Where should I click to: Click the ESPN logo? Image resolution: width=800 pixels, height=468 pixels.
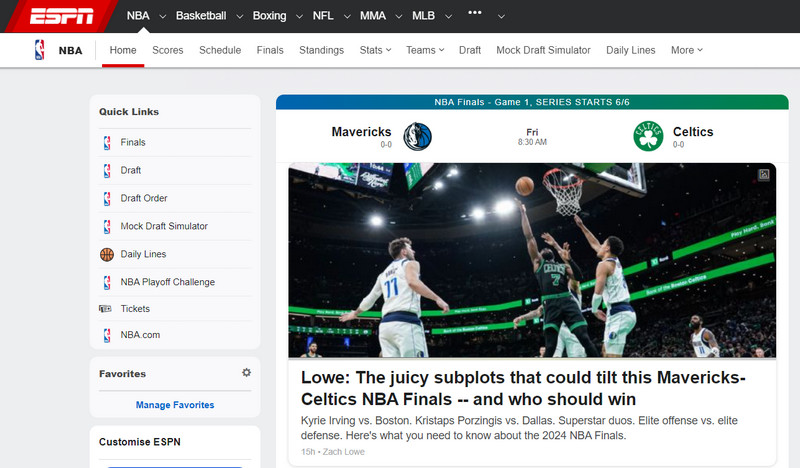[x=61, y=16]
